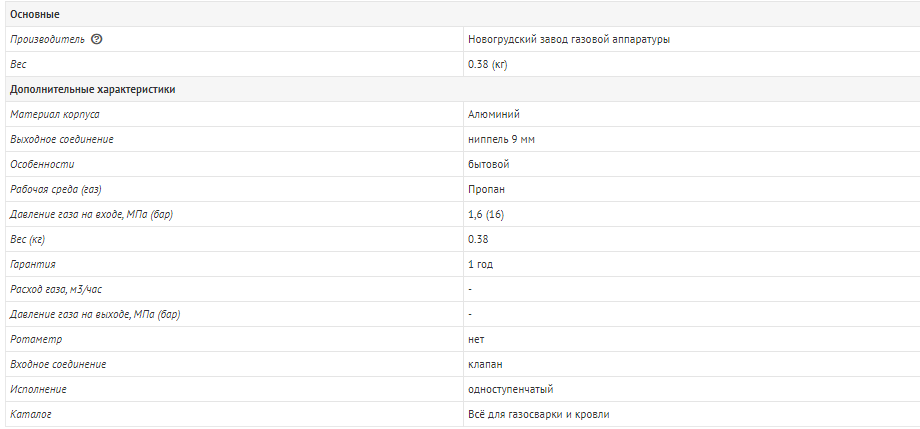Select the ниппель 9 мм value

pos(502,139)
